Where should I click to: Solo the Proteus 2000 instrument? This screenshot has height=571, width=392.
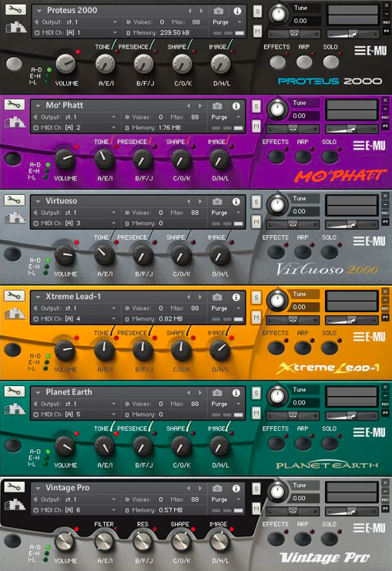pos(257,12)
